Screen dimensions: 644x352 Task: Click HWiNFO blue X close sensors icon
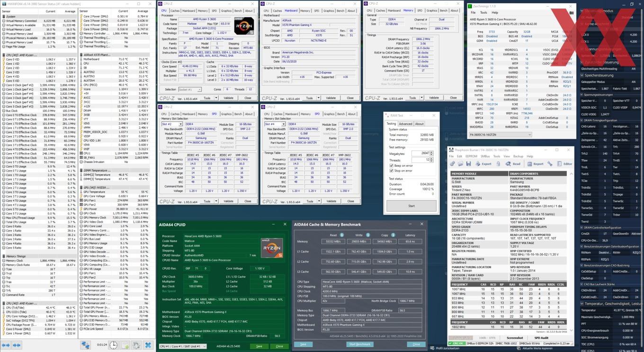pyautogui.click(x=148, y=345)
